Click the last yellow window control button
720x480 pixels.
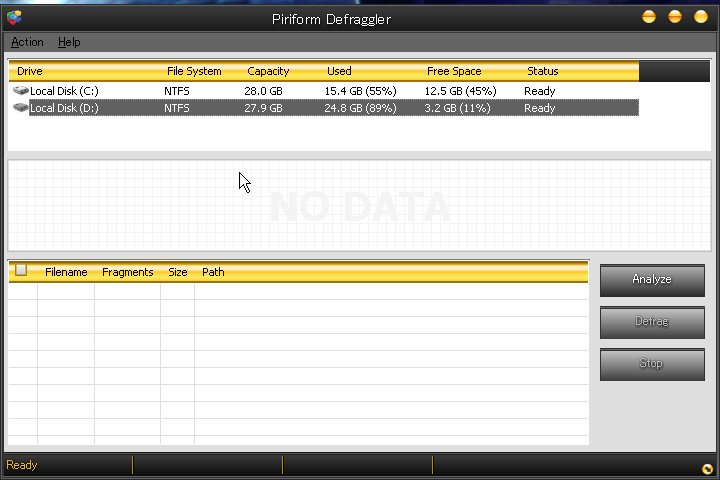(701, 17)
